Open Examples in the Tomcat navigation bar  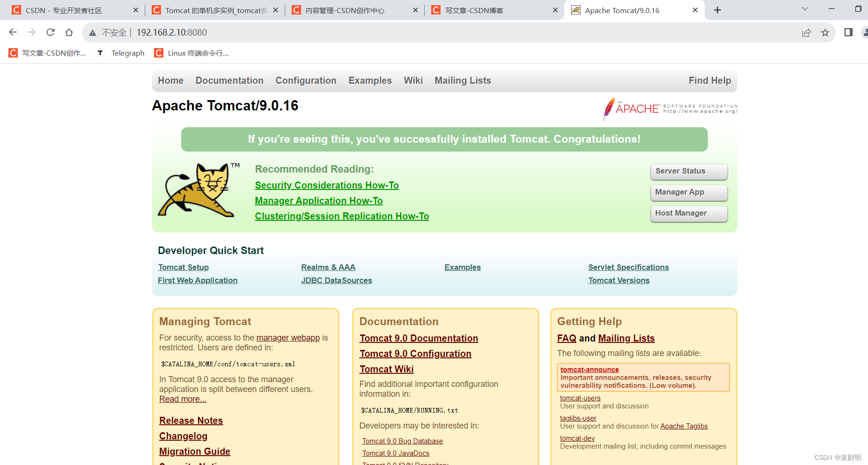(x=370, y=80)
